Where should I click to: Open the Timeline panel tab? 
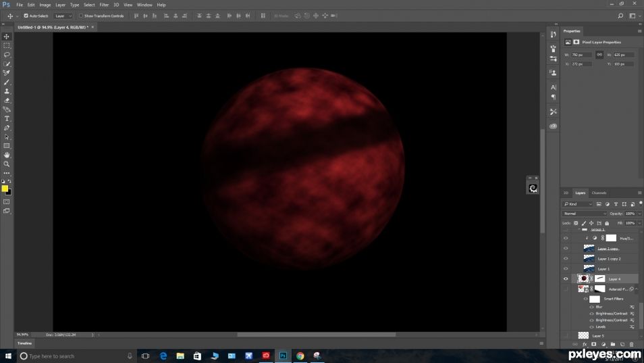tap(25, 343)
